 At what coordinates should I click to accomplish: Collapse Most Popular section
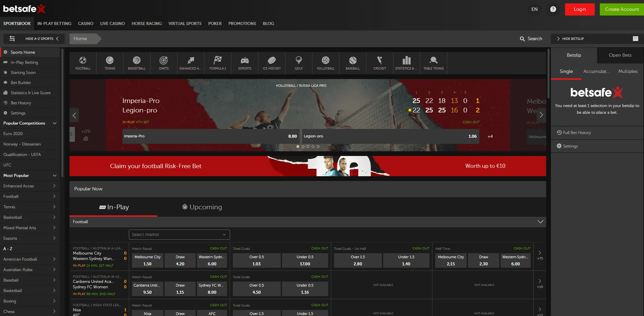click(55, 176)
